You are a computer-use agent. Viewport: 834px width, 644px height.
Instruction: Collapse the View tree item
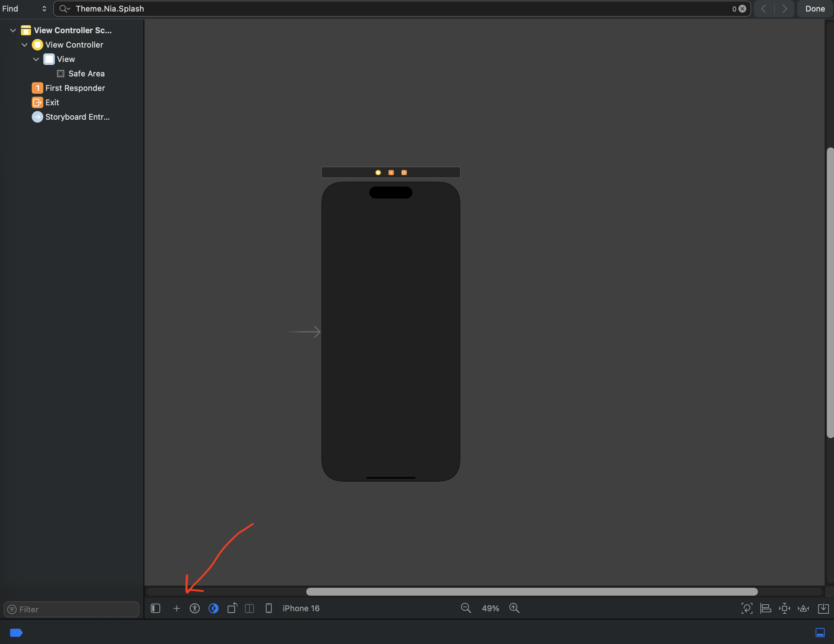pos(36,59)
